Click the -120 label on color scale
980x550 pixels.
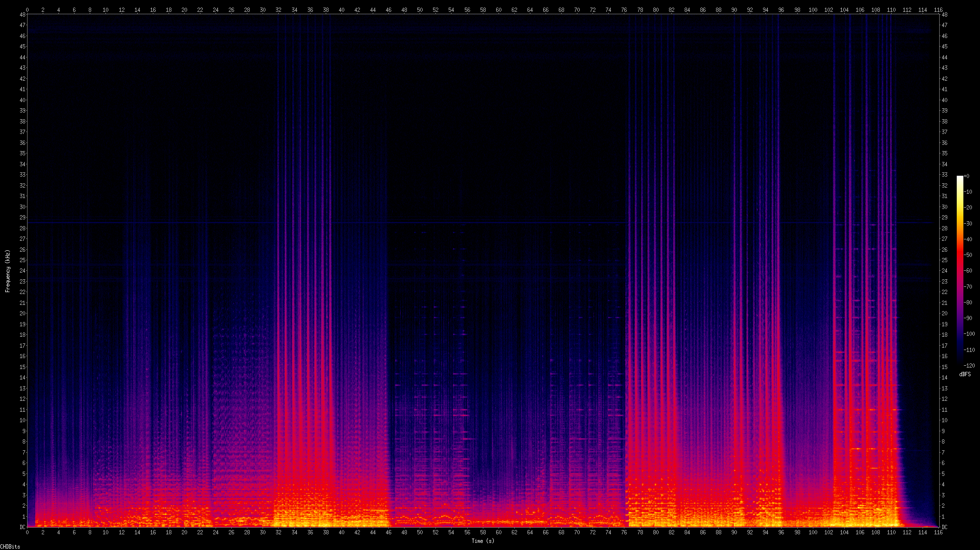(969, 365)
